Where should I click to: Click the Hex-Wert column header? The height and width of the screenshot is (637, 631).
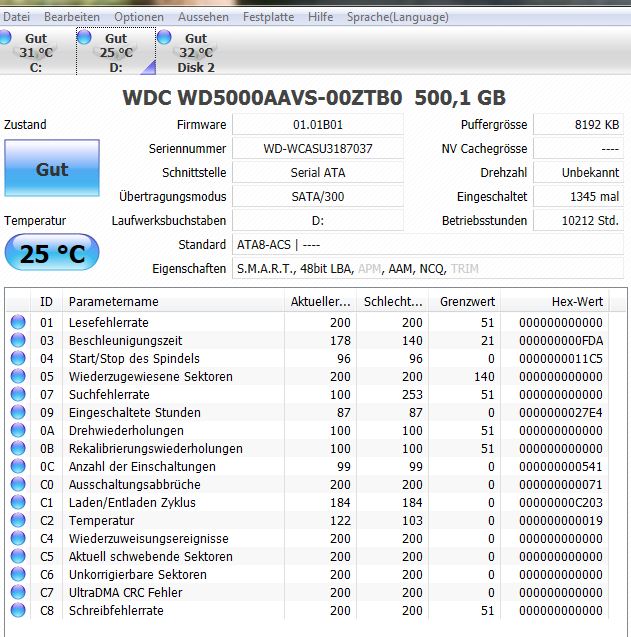pos(555,301)
